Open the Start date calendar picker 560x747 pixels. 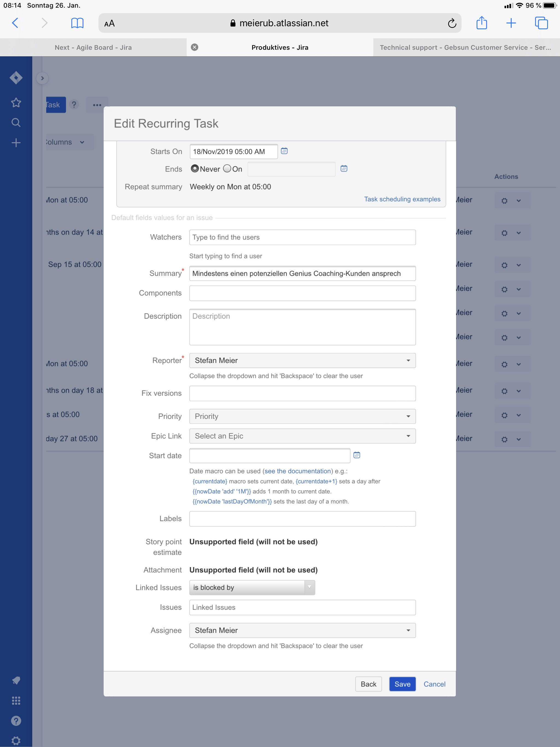coord(357,455)
